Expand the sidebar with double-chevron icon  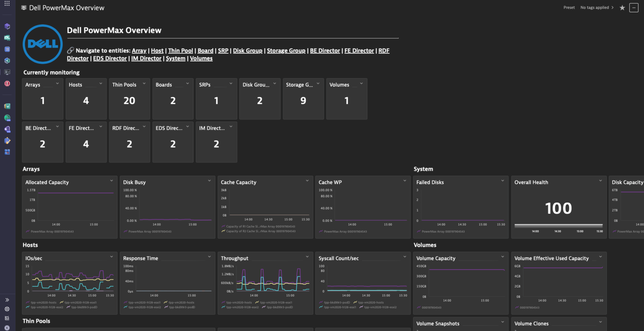[x=7, y=300]
